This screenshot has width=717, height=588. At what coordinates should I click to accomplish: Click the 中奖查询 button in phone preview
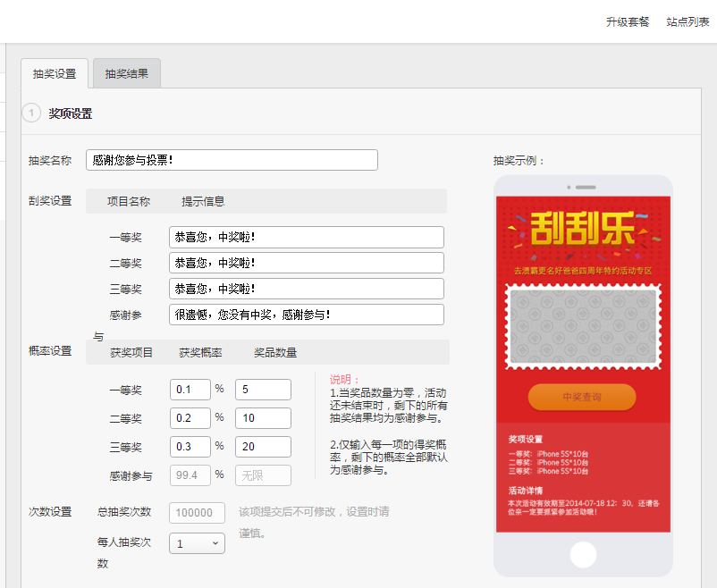pos(582,397)
